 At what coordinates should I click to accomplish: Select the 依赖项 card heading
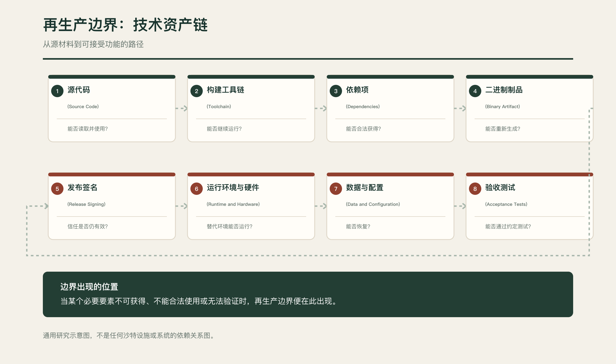pos(357,90)
